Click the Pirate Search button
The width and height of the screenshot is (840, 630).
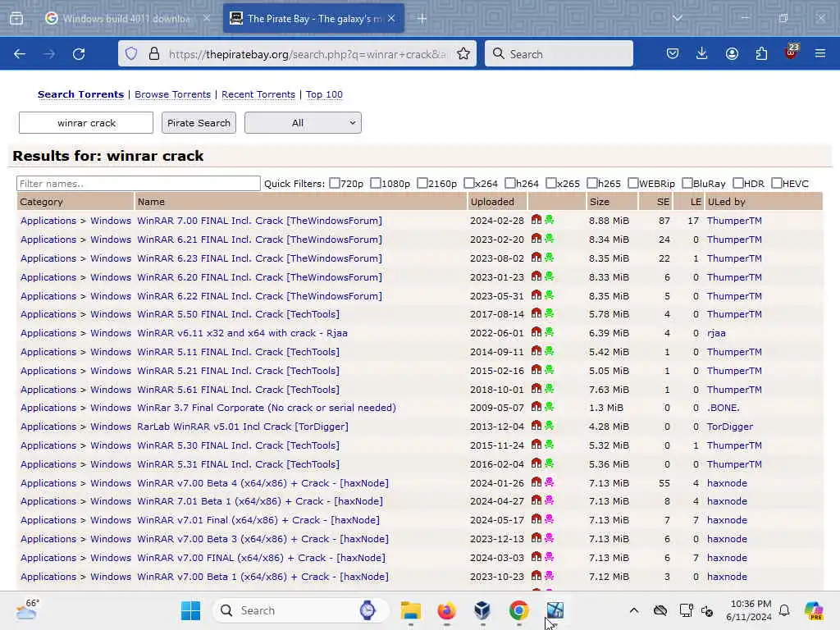199,123
